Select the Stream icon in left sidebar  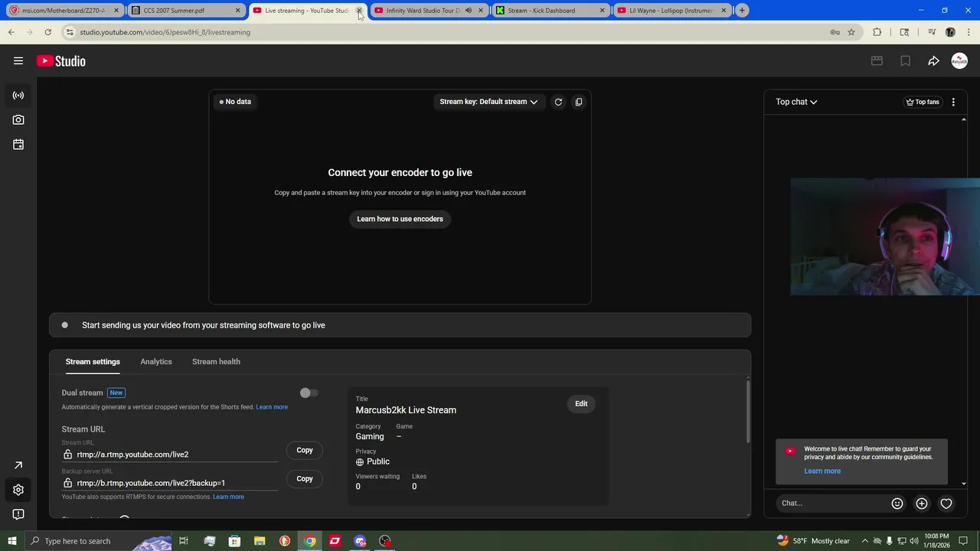(x=18, y=96)
